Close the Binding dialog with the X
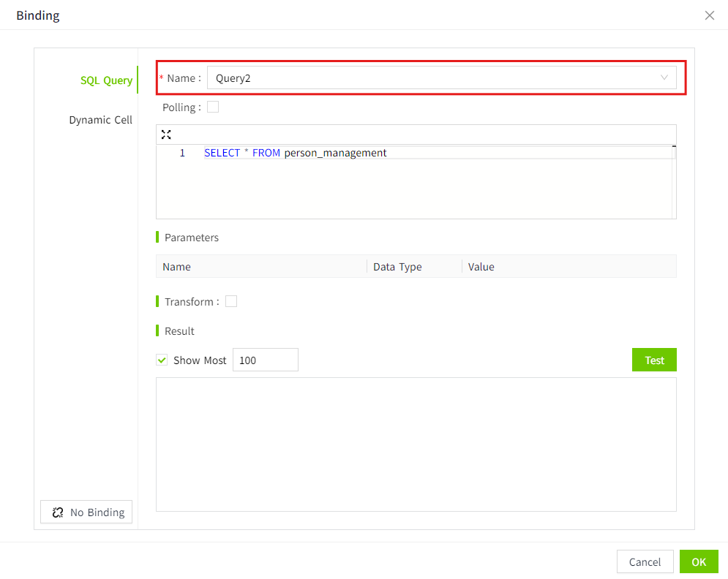728x579 pixels. click(x=709, y=15)
